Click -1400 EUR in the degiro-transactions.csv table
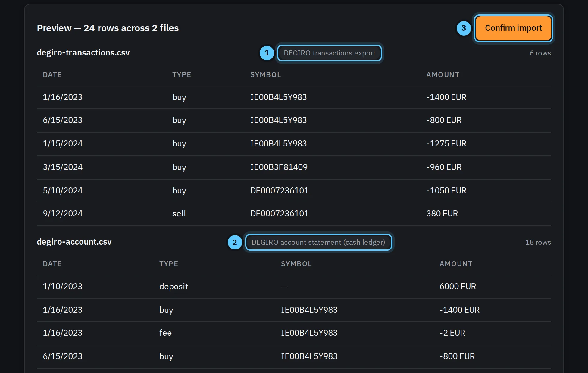Image resolution: width=588 pixels, height=373 pixels. coord(446,97)
